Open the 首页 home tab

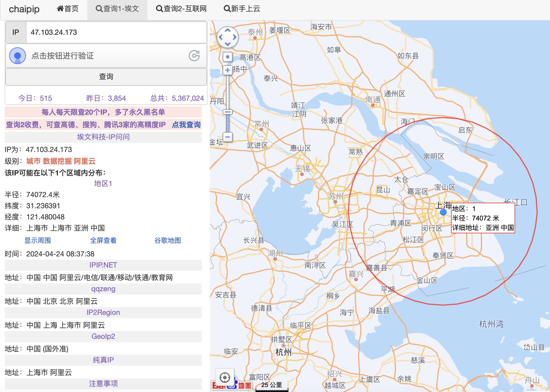click(68, 9)
